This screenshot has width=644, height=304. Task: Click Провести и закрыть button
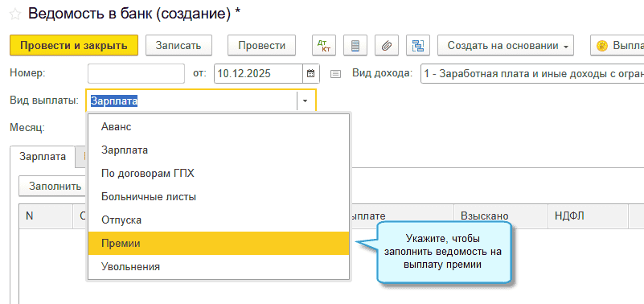pos(74,45)
